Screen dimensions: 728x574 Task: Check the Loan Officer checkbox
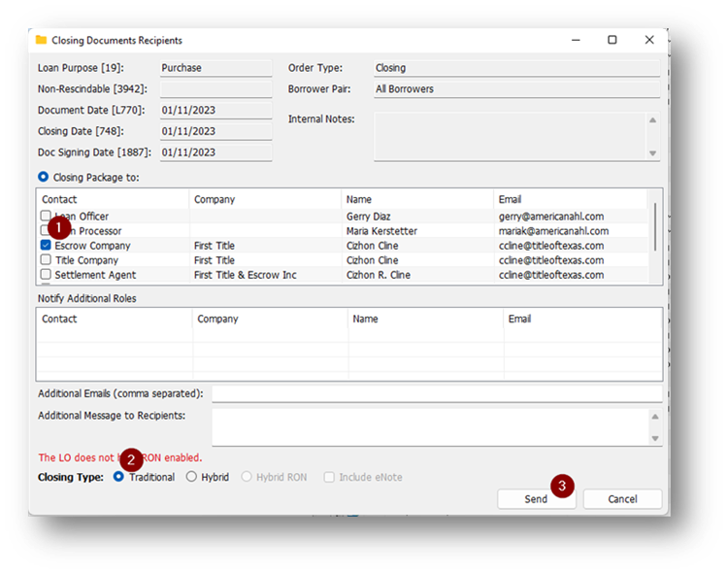pos(46,217)
